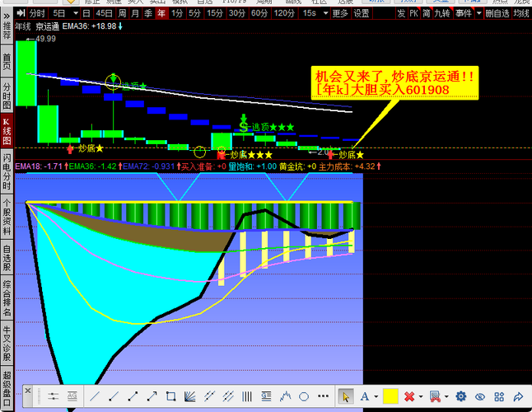Open the four-squares grid layout icon
Viewport: 532px width, 412px height.
click(x=499, y=396)
